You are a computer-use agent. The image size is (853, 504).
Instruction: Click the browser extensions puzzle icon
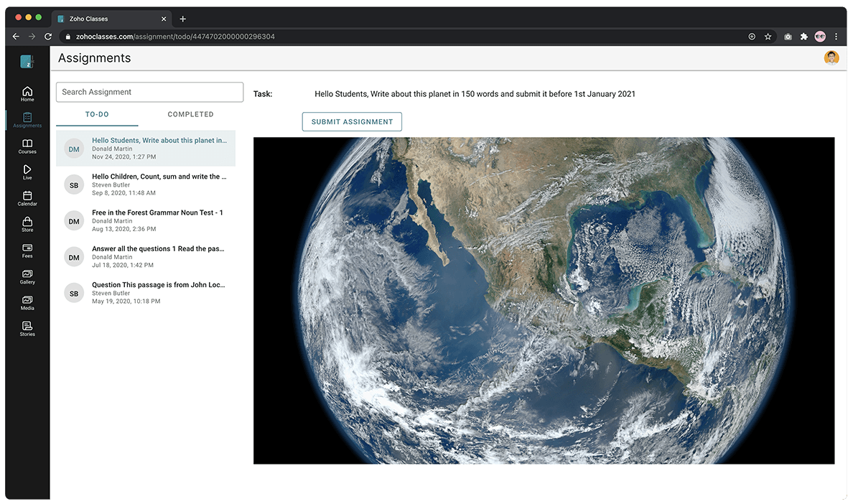(803, 36)
